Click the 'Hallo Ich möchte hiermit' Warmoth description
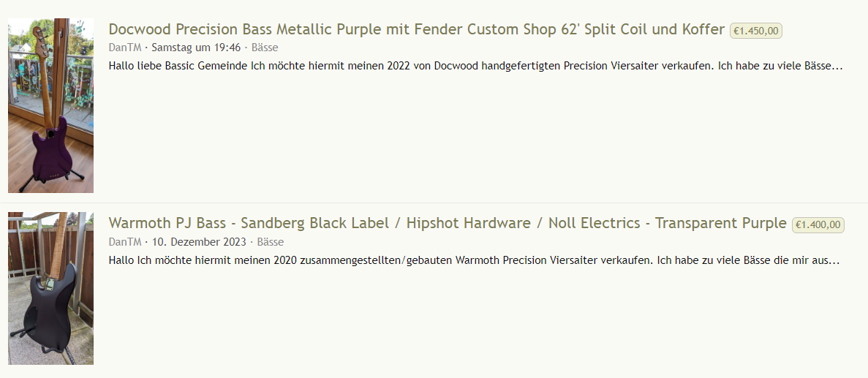The width and height of the screenshot is (868, 378). coord(475,260)
